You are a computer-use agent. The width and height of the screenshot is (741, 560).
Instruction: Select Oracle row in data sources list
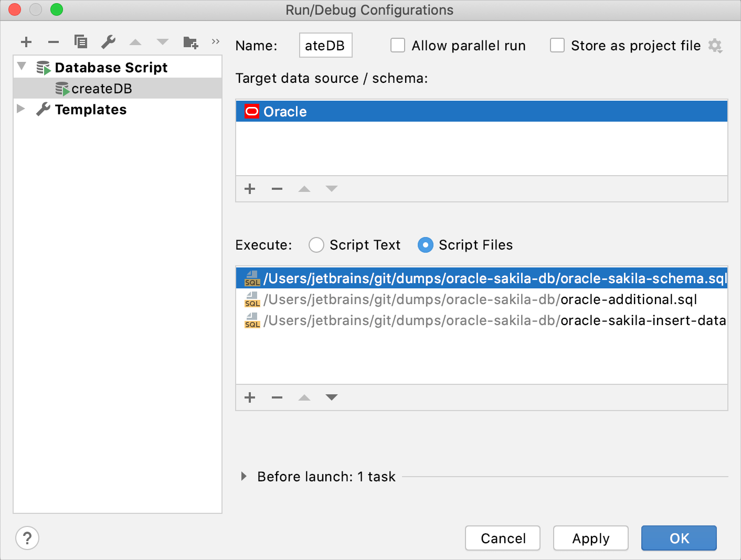point(482,111)
